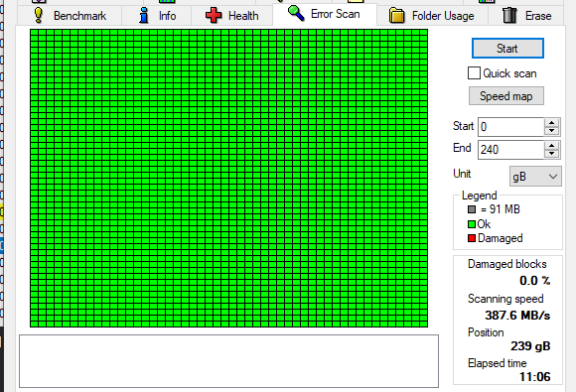Open the Folder Usage tab

tap(432, 16)
